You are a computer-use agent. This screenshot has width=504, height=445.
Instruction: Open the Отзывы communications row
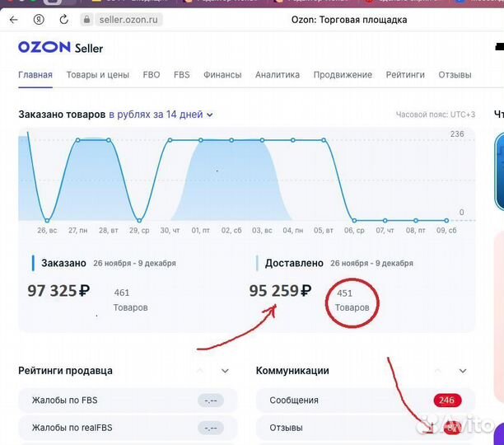[366, 428]
